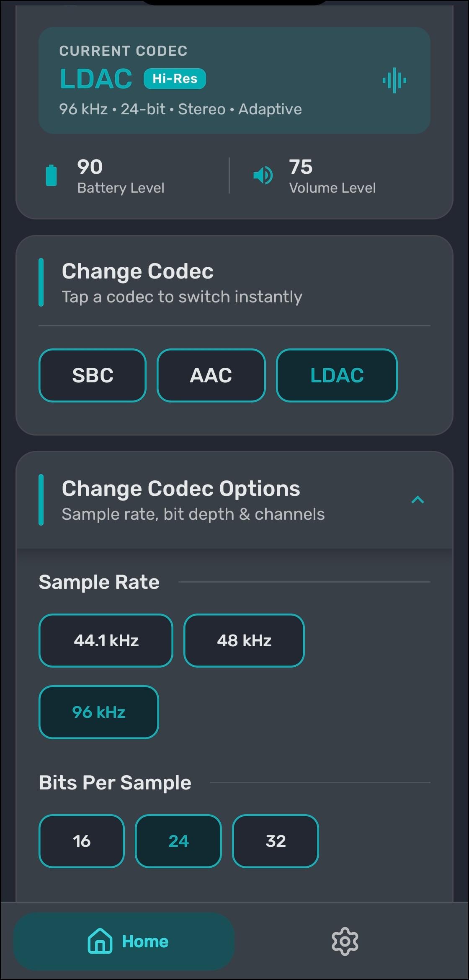
Task: Select 24 bits per sample
Action: coord(178,841)
